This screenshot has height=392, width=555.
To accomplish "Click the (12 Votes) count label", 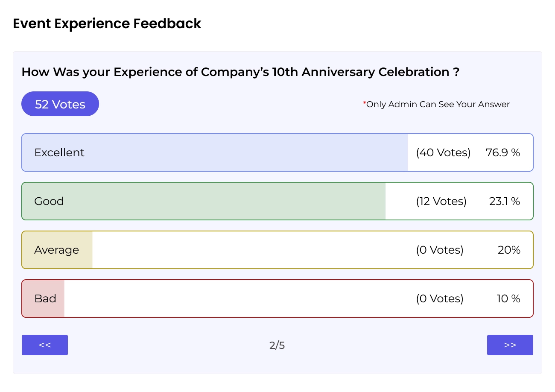I will 441,201.
